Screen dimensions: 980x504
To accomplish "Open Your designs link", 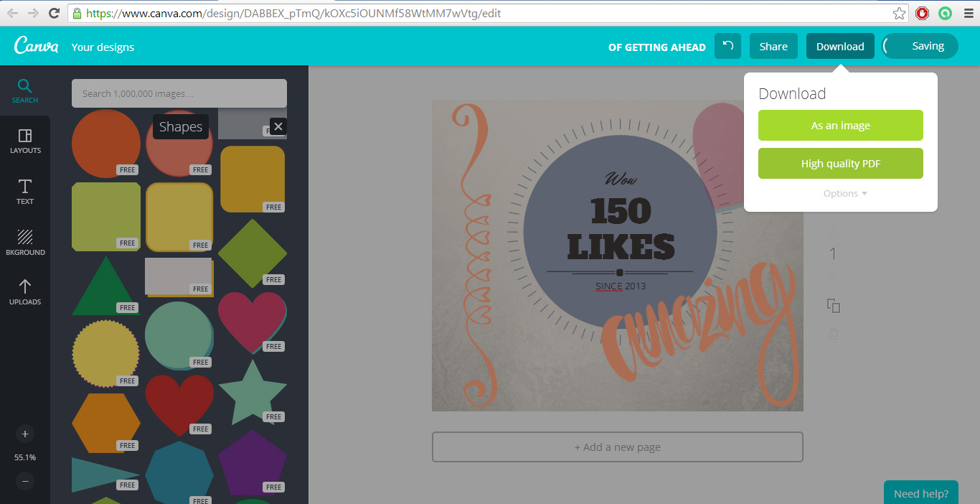I will (103, 47).
